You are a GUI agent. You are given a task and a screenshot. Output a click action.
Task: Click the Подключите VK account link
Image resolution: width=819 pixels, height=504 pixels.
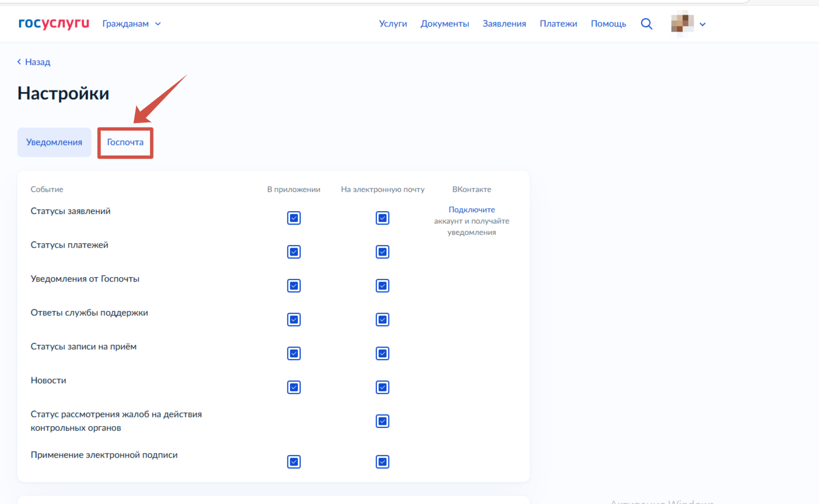click(471, 209)
